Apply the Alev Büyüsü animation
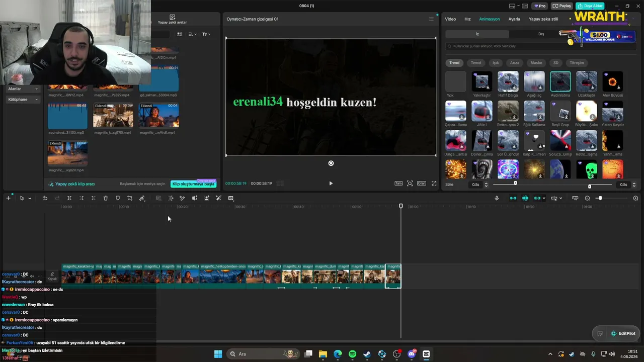Viewport: 644px width, 362px height. pos(613,84)
